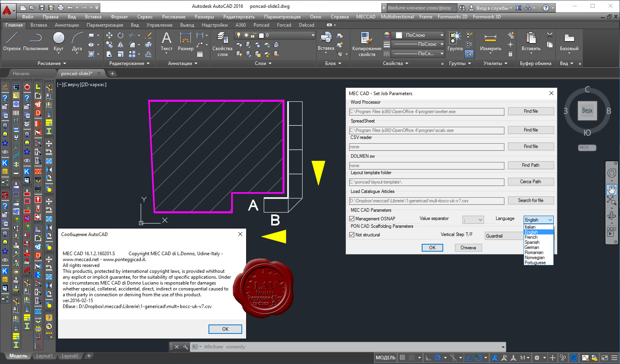Select the Отрезок line tool
This screenshot has height=364, width=620.
[12, 41]
